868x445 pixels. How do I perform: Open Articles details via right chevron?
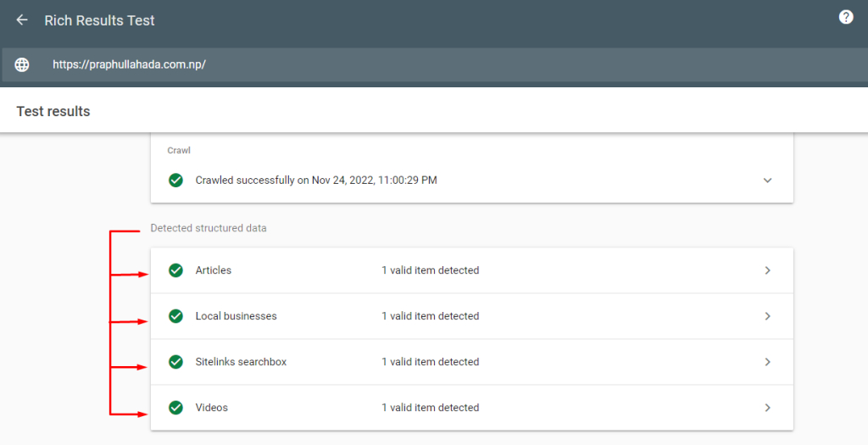tap(767, 270)
